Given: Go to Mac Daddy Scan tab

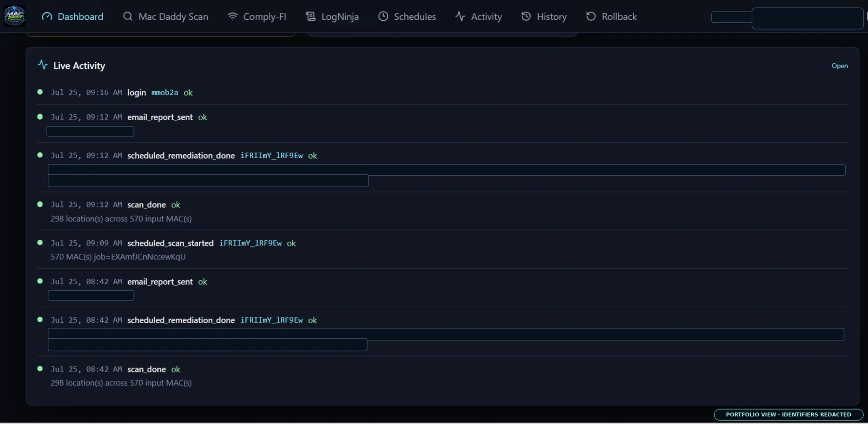Looking at the screenshot, I should 165,16.
